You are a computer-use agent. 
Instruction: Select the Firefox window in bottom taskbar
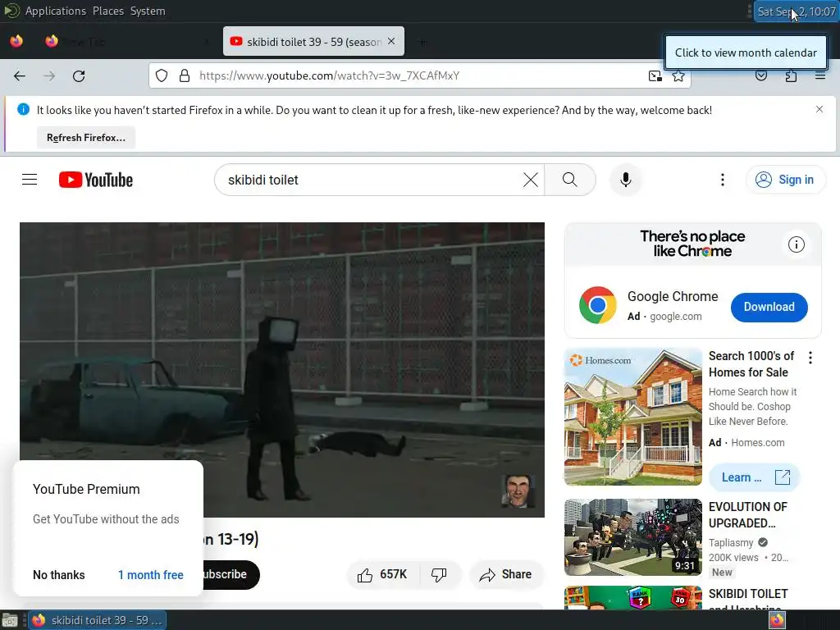97,620
